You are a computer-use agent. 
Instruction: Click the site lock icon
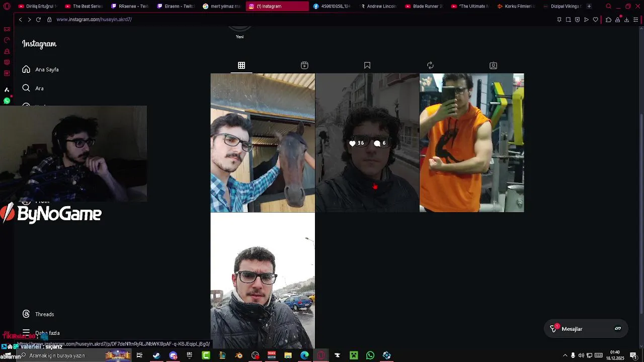pos(49,20)
